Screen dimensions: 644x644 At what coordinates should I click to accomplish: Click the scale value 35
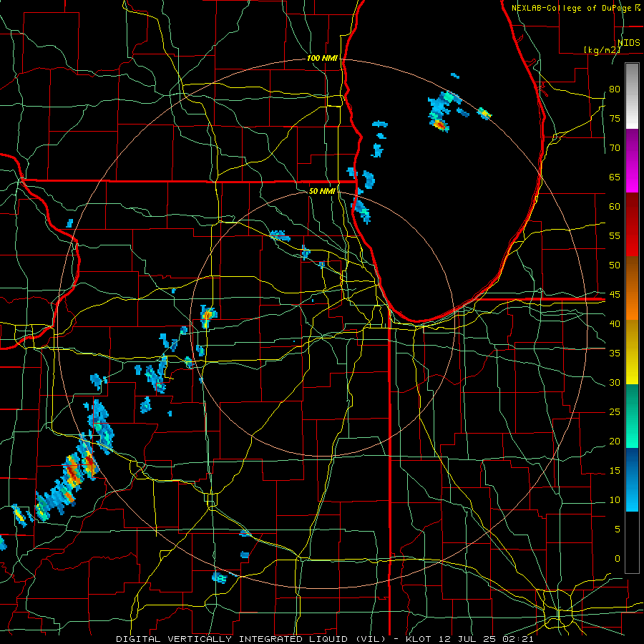tap(615, 353)
